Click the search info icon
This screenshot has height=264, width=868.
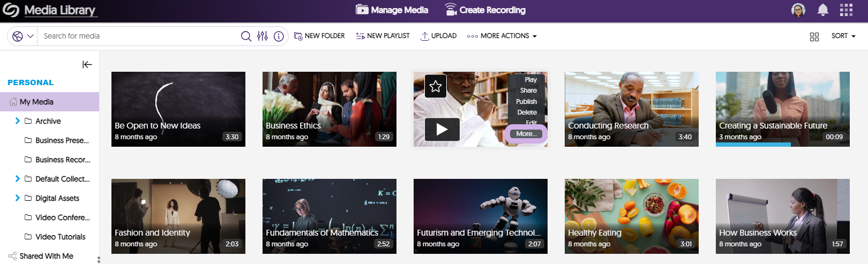[x=279, y=36]
